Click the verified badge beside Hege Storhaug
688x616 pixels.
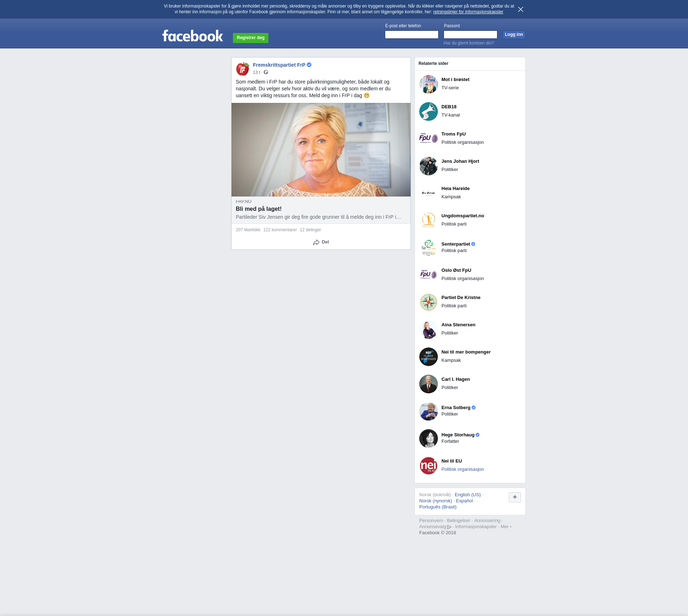point(478,435)
